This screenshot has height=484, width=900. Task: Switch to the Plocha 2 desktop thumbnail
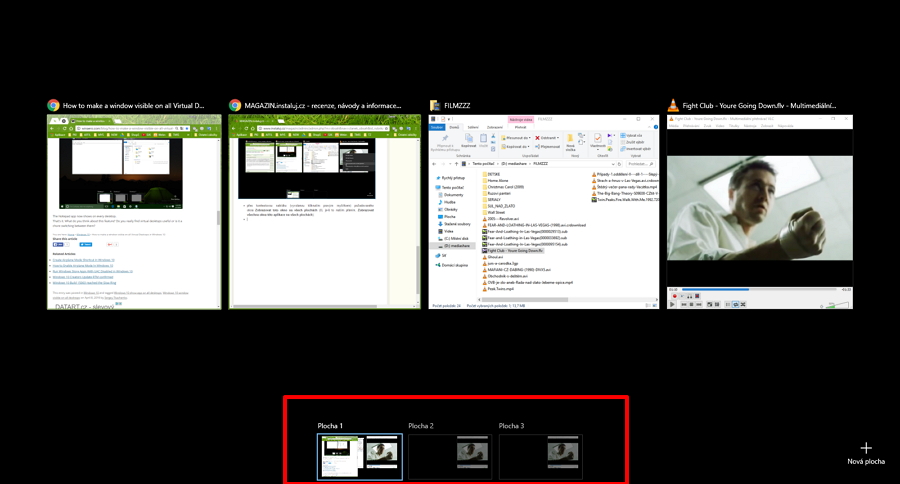(450, 456)
